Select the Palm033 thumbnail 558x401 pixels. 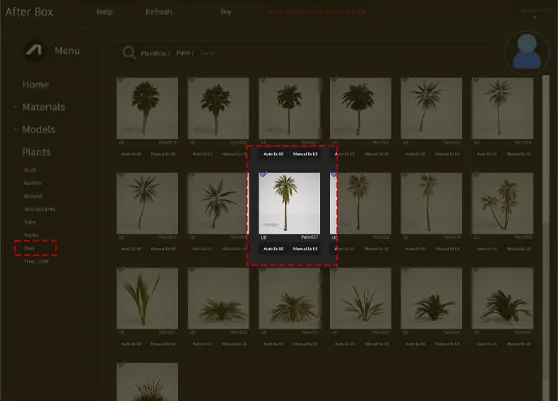pos(289,299)
